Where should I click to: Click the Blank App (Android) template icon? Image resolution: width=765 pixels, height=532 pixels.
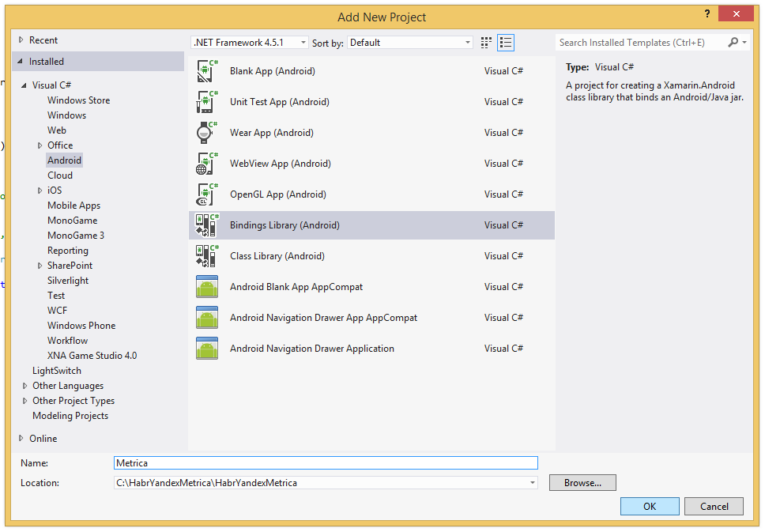207,71
